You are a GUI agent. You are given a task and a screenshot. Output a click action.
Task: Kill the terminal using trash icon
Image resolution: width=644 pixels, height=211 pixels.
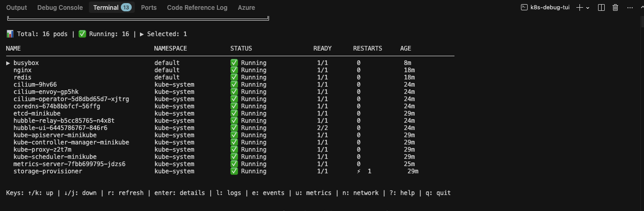click(615, 8)
